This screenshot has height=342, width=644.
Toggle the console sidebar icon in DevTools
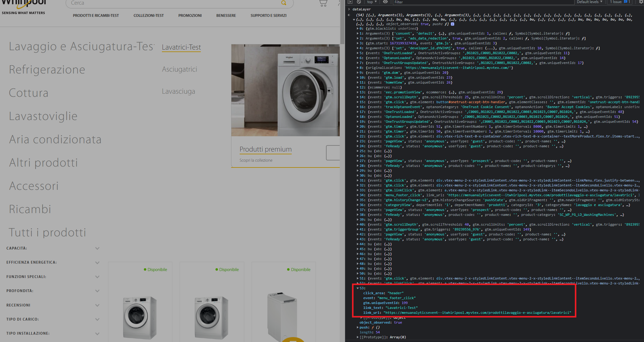[350, 2]
